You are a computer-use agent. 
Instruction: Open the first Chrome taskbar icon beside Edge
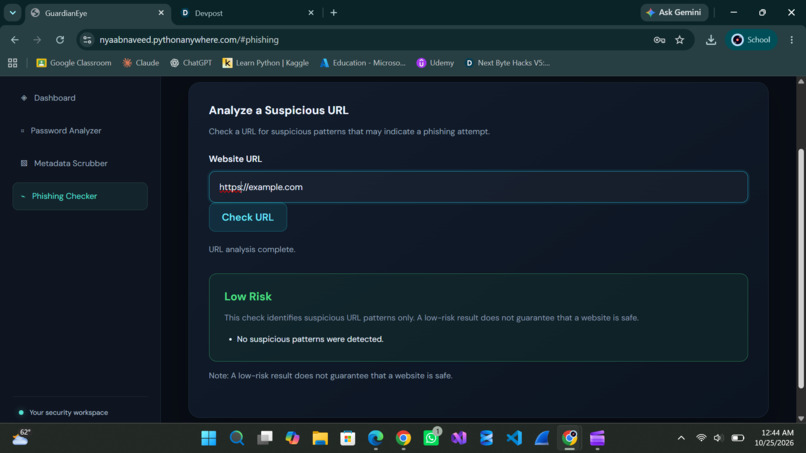(x=404, y=438)
